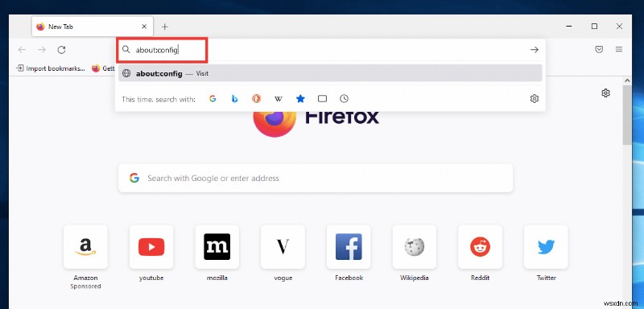Open search settings gear in dropdown
Viewport: 644px width, 309px height.
(x=534, y=98)
